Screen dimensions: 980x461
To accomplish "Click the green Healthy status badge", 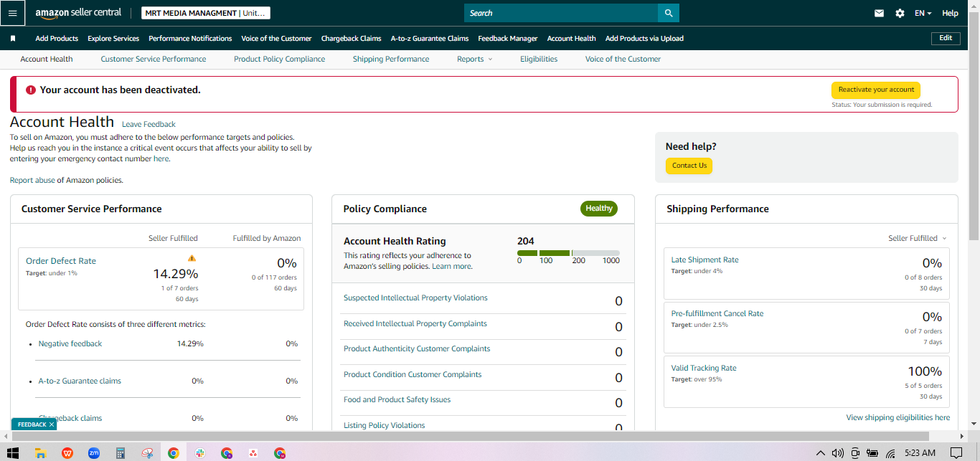I will [599, 209].
